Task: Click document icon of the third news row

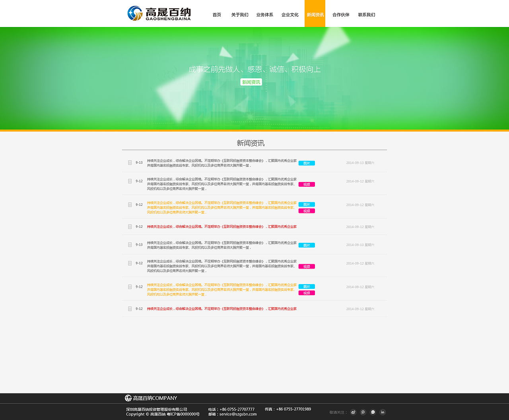Action: (x=130, y=205)
